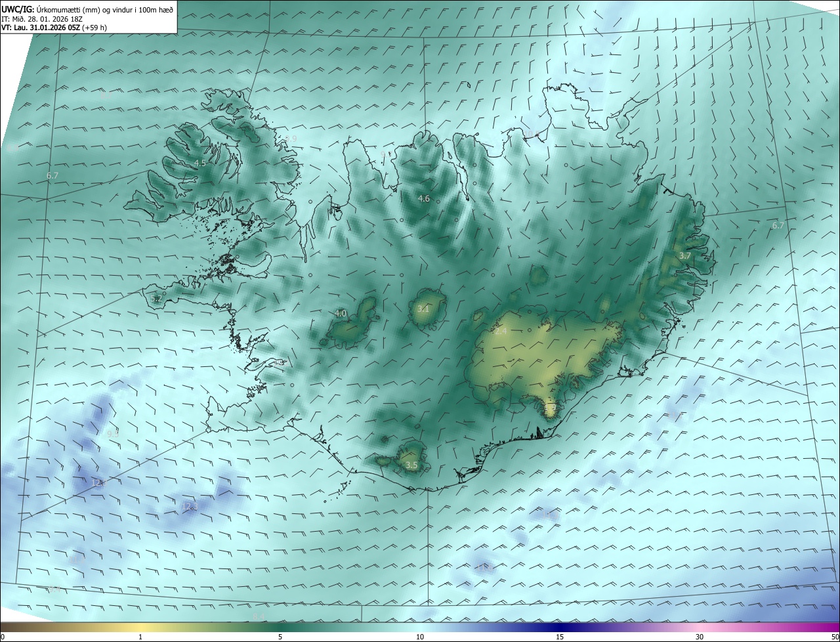This screenshot has height=642, width=840.
Task: Click the valid time 'VT: Lau. 31.01.2026 05Z (+59 h)'
Action: click(x=54, y=28)
